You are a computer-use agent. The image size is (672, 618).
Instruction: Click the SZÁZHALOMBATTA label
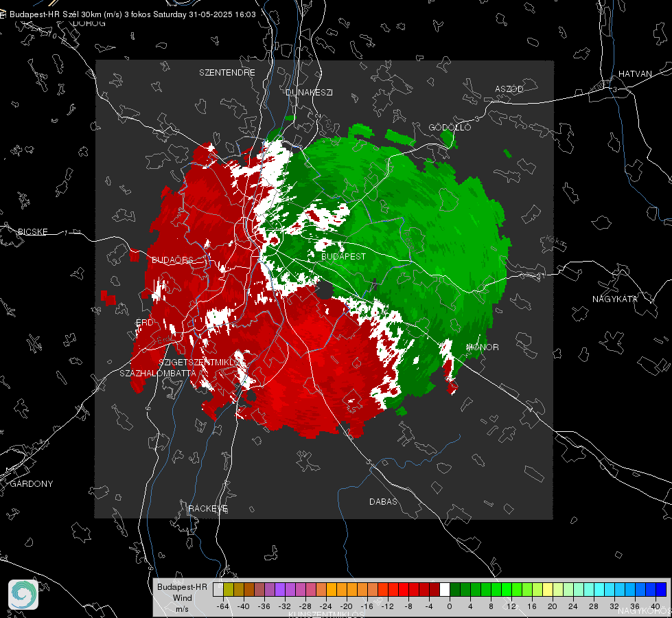158,373
